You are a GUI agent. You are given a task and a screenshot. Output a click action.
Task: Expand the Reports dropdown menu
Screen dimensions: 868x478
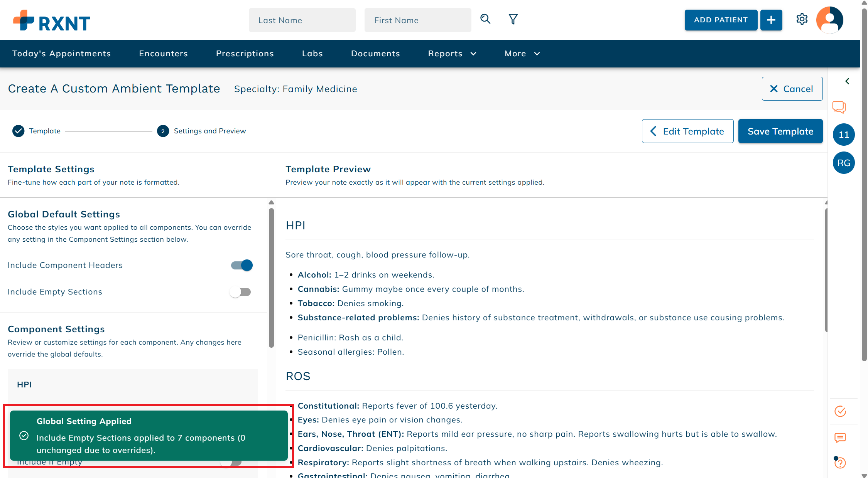[452, 54]
